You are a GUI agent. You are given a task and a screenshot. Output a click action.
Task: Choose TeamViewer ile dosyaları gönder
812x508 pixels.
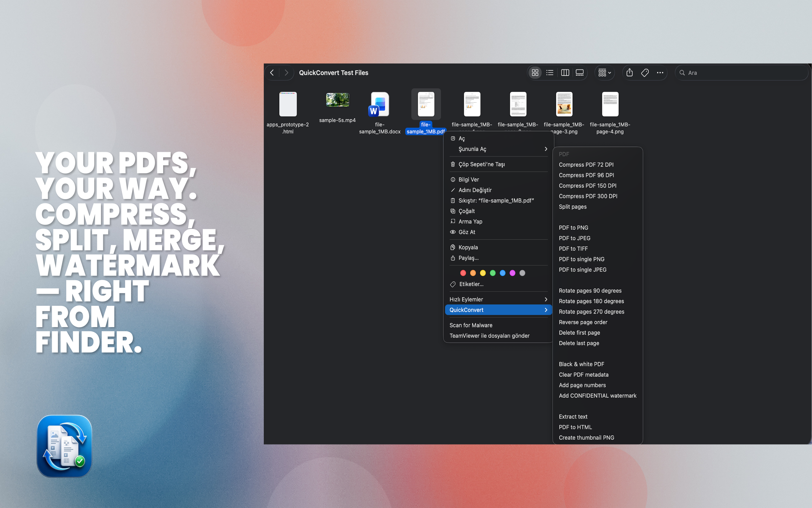tap(498, 336)
